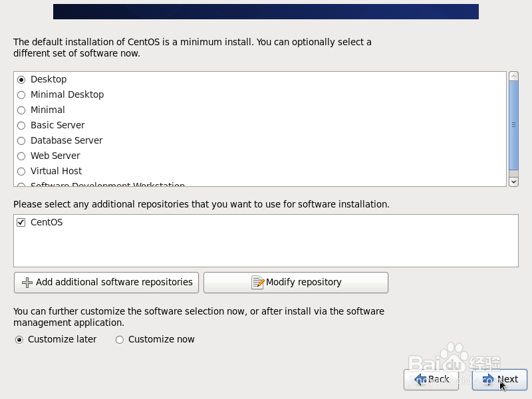Select the Minimal Desktop install option

point(21,94)
